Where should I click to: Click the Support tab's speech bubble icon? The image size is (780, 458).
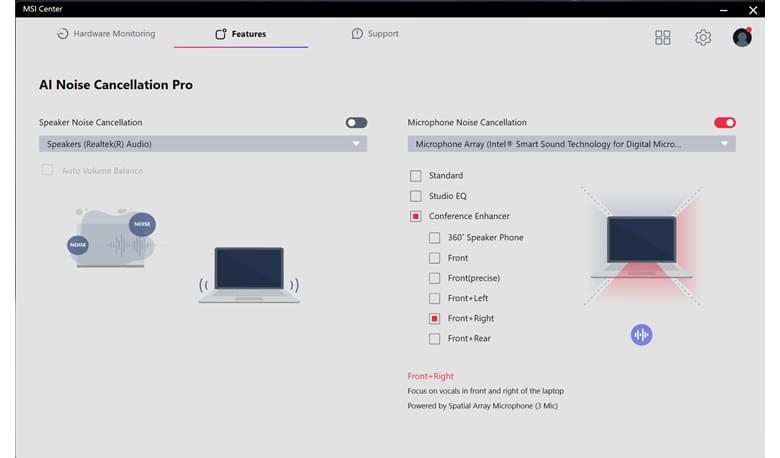357,34
